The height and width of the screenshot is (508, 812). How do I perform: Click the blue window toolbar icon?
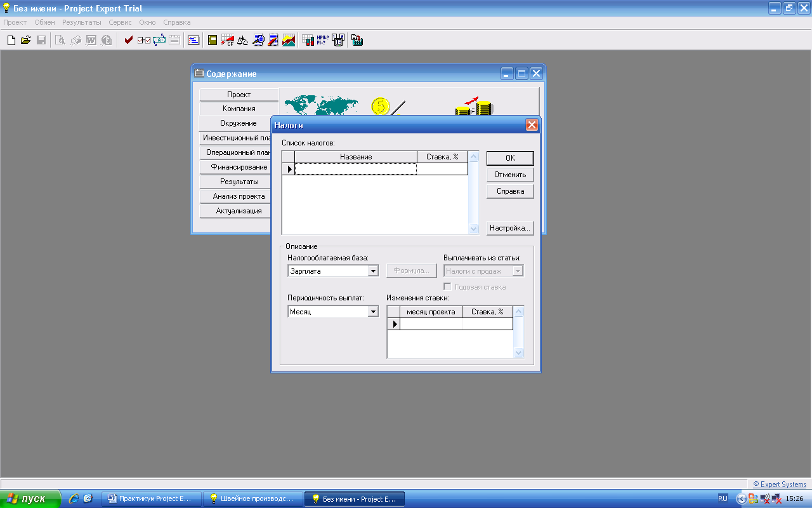click(x=193, y=40)
